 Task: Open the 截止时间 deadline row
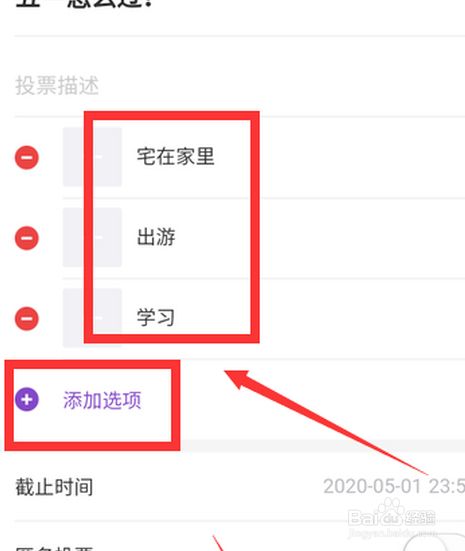point(240,487)
